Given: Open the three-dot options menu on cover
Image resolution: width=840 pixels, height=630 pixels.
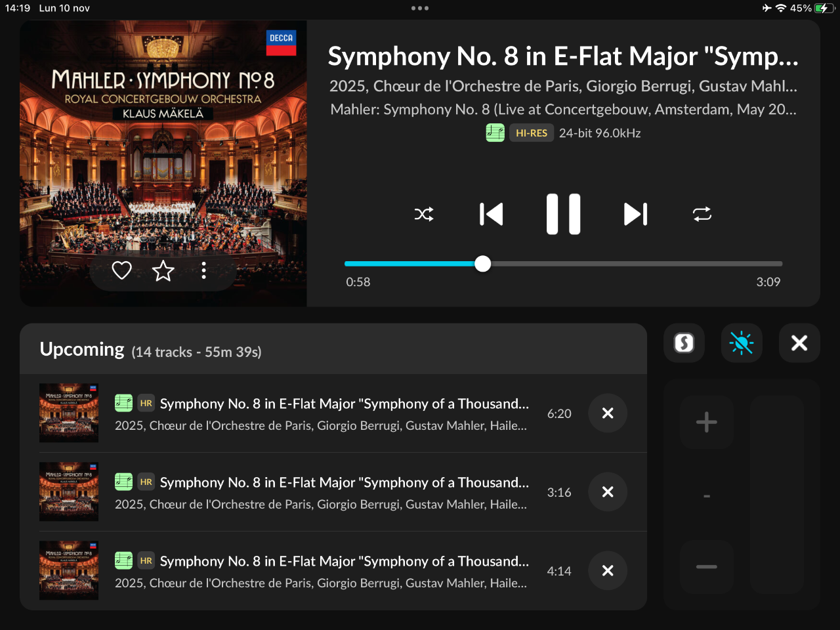Looking at the screenshot, I should pos(204,270).
